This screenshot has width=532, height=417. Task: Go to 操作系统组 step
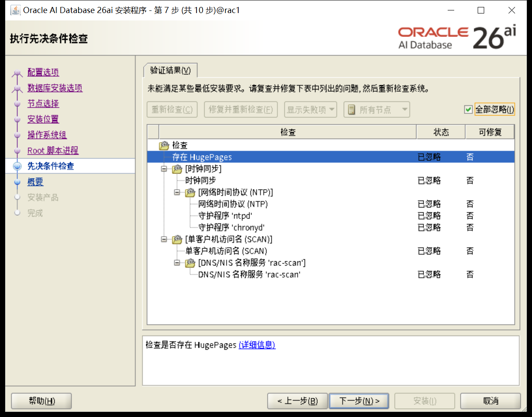pyautogui.click(x=47, y=135)
